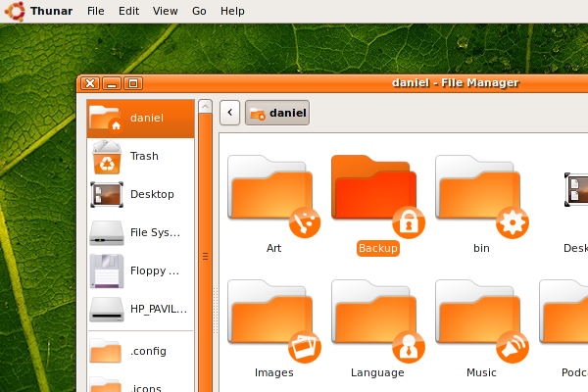Screen dimensions: 588x392
Task: Click the bin folder name label
Action: [481, 248]
